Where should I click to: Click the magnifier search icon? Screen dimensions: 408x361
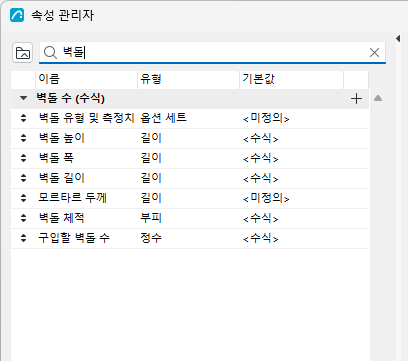click(x=50, y=52)
